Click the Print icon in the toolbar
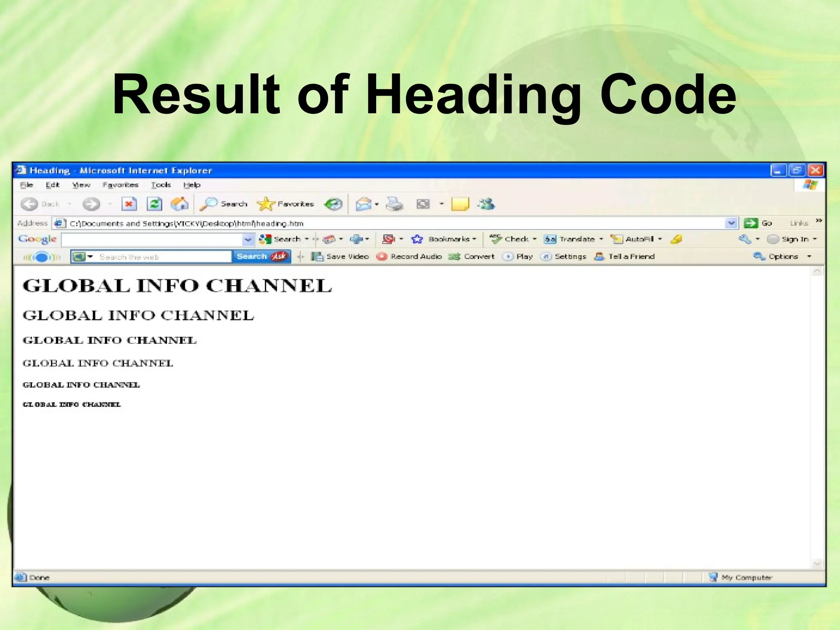The height and width of the screenshot is (630, 840). [x=394, y=204]
